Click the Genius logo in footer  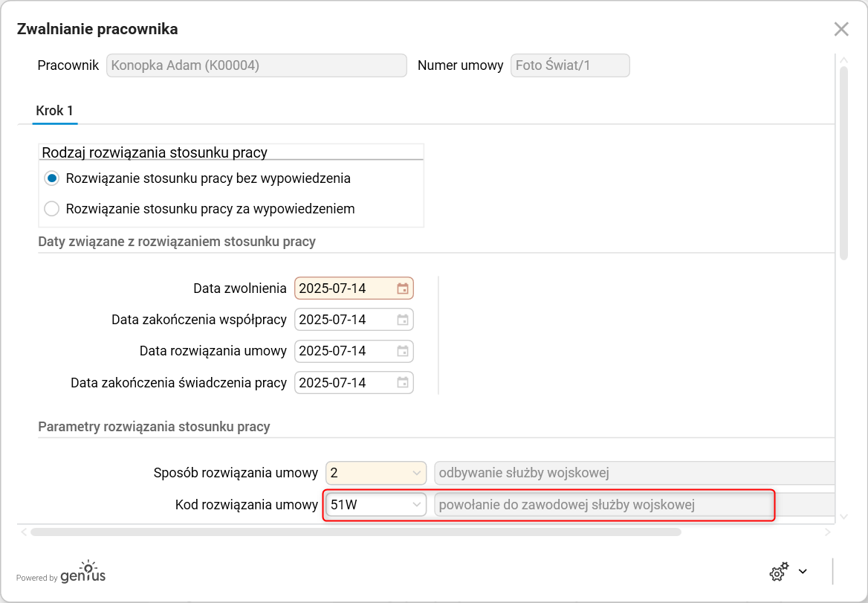click(82, 573)
